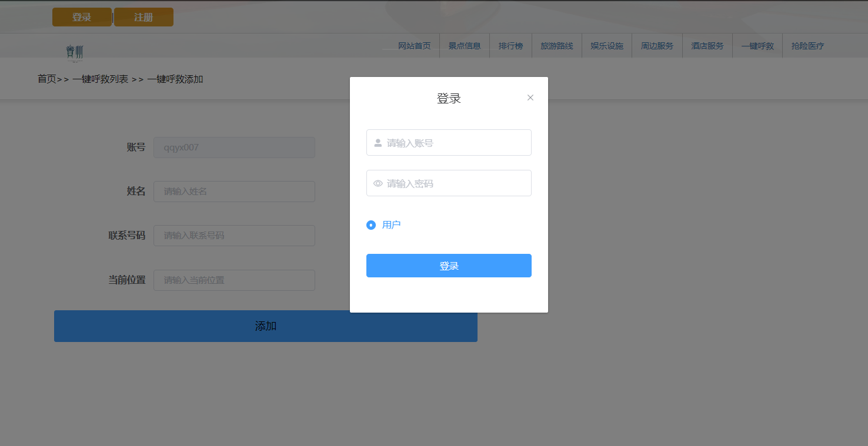This screenshot has width=868, height=446.
Task: Click the 账号 form label
Action: coord(136,147)
